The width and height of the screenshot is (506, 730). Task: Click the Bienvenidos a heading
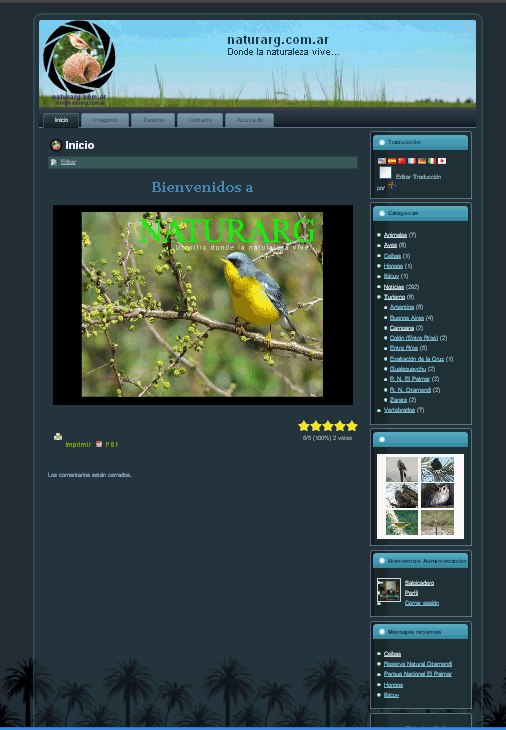coord(202,187)
